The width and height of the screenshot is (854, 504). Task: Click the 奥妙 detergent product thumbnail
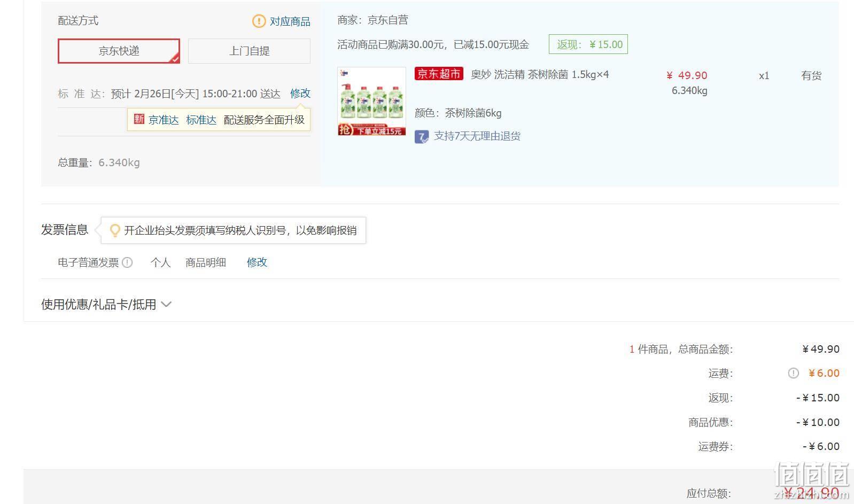click(371, 101)
